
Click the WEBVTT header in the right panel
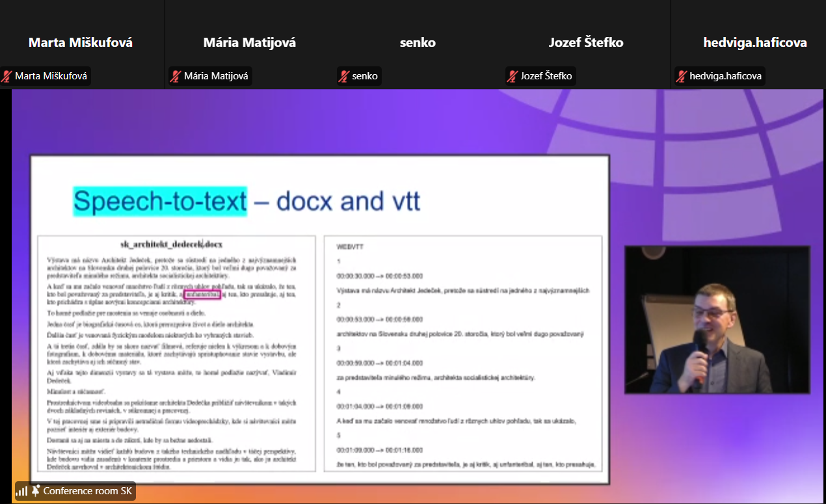point(350,247)
